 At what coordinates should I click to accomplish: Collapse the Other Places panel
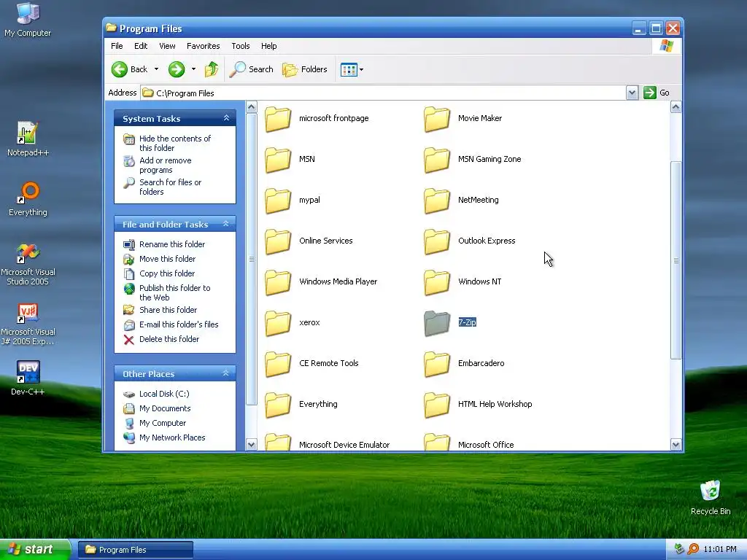pyautogui.click(x=226, y=373)
